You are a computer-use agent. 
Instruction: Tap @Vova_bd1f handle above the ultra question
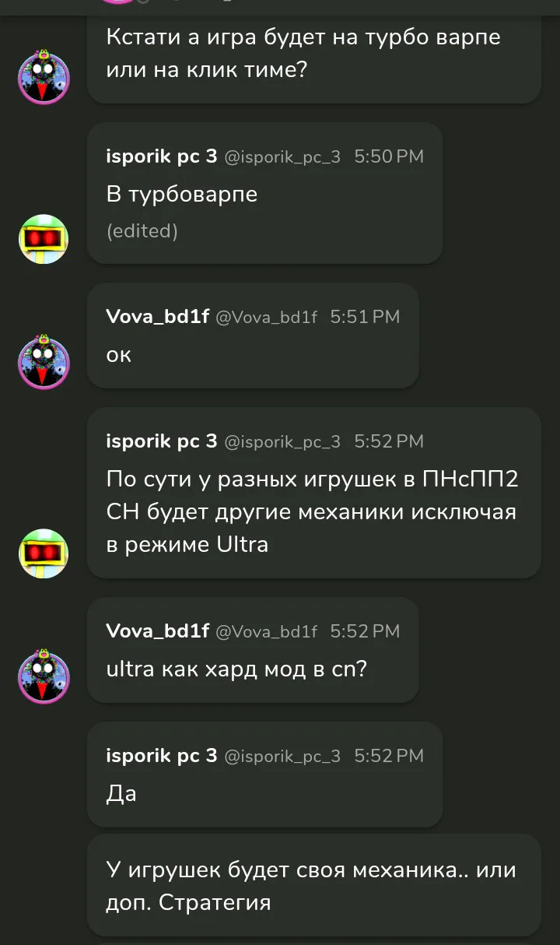pyautogui.click(x=266, y=632)
